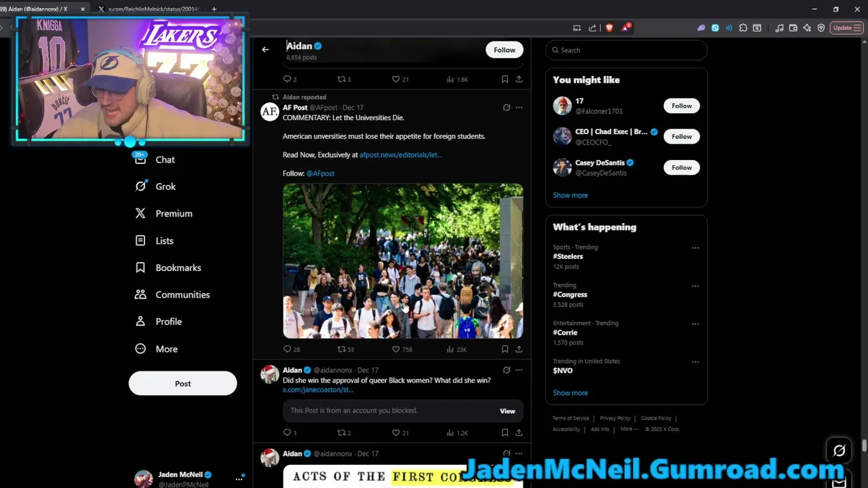Like the top post with 1.6K views

pyautogui.click(x=400, y=79)
